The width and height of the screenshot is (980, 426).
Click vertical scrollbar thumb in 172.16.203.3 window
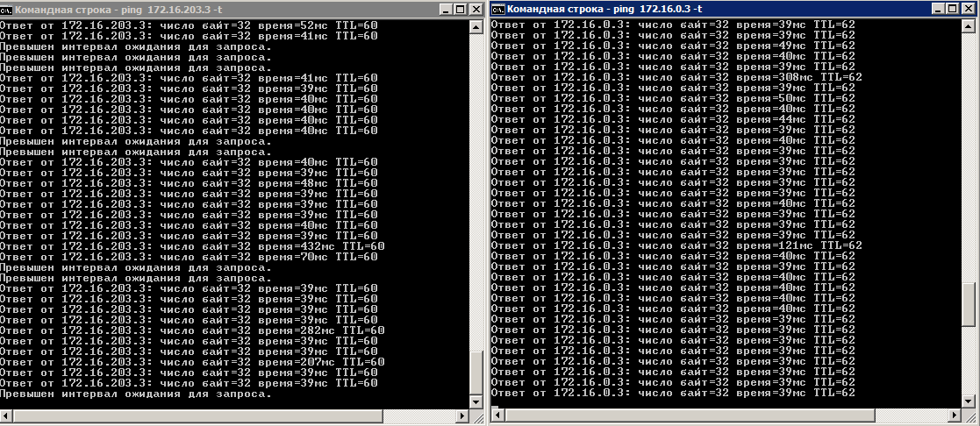[476, 373]
